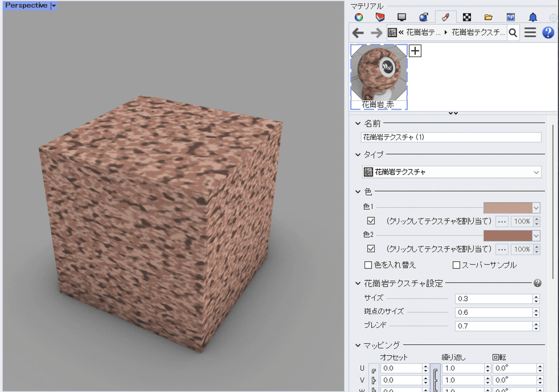
Task: Enable 色を入れ替え checkbox
Action: pyautogui.click(x=368, y=265)
